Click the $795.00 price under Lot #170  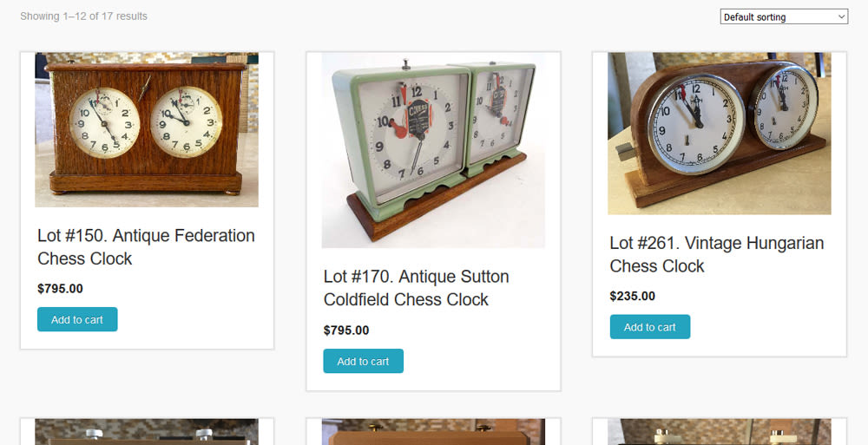346,330
